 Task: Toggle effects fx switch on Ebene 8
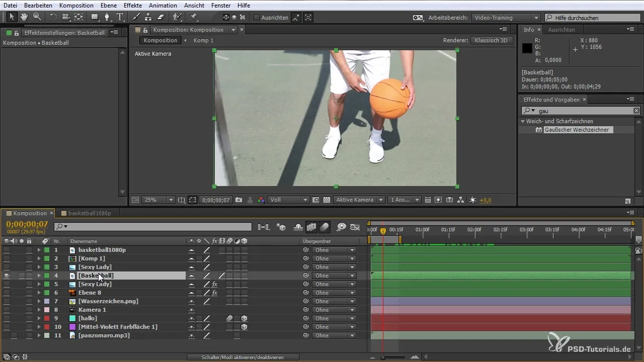click(x=214, y=293)
